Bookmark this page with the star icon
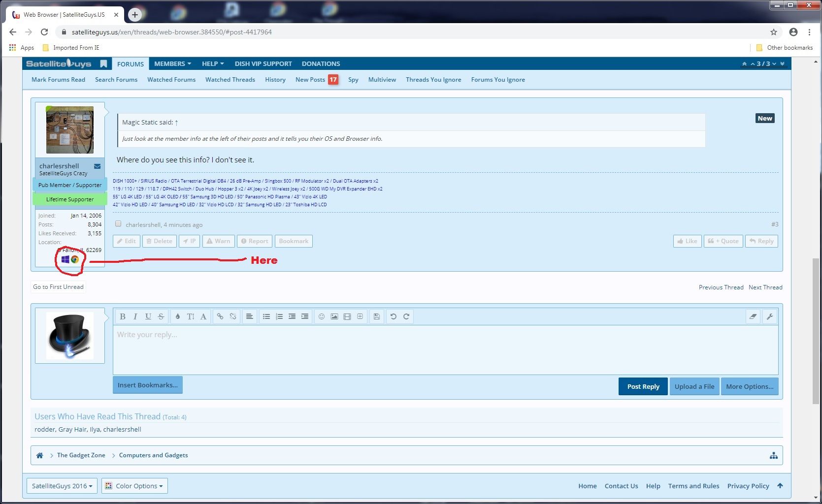 tap(774, 32)
